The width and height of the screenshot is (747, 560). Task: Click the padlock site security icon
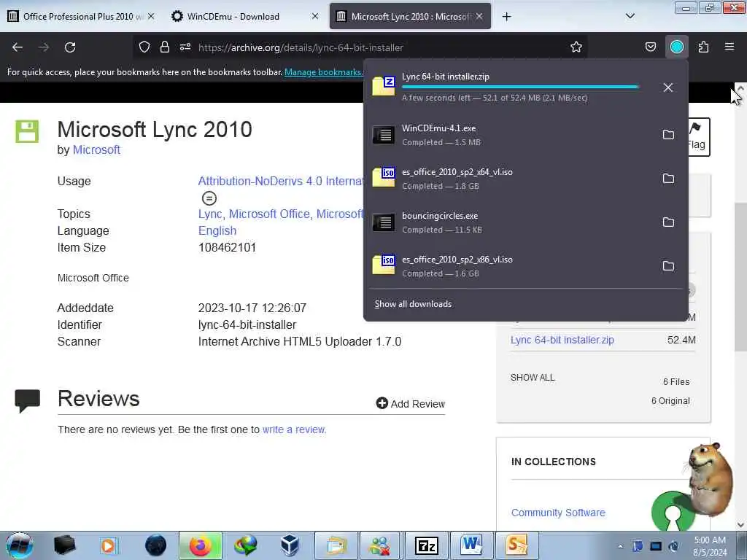[x=165, y=47]
